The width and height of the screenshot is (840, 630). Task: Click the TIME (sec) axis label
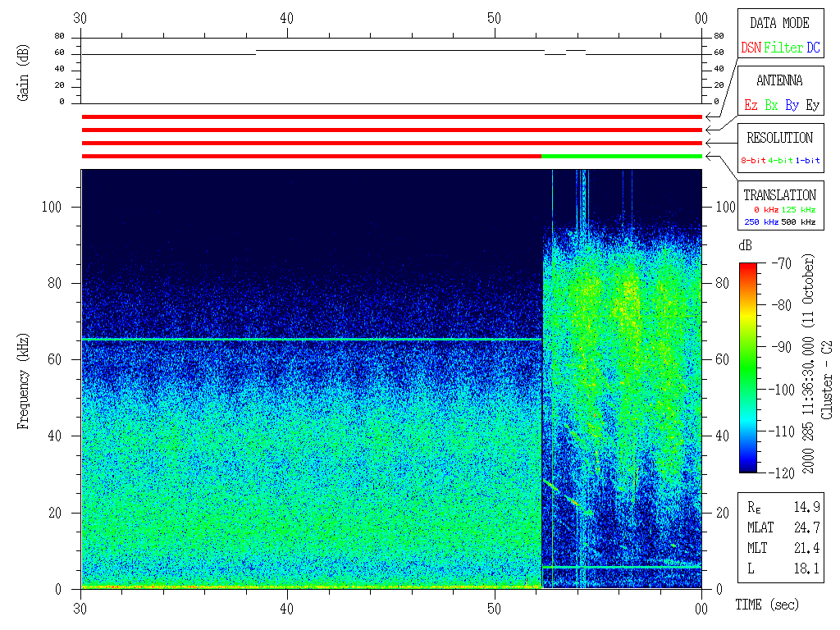click(766, 605)
